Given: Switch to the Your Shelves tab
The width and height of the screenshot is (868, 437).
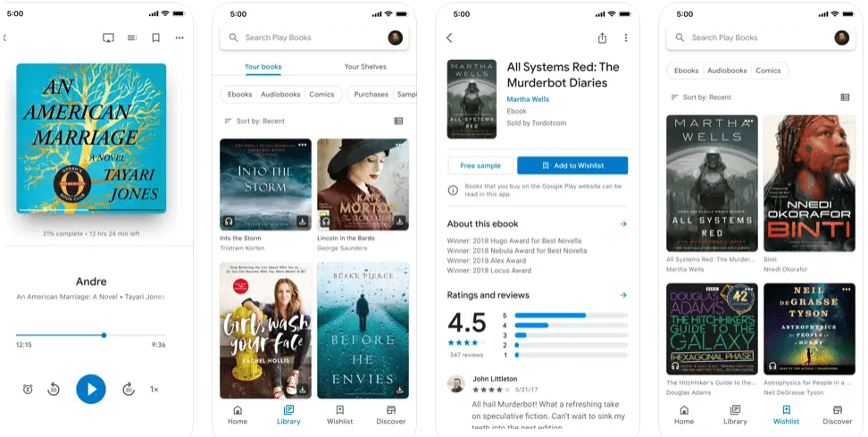Looking at the screenshot, I should pos(365,66).
